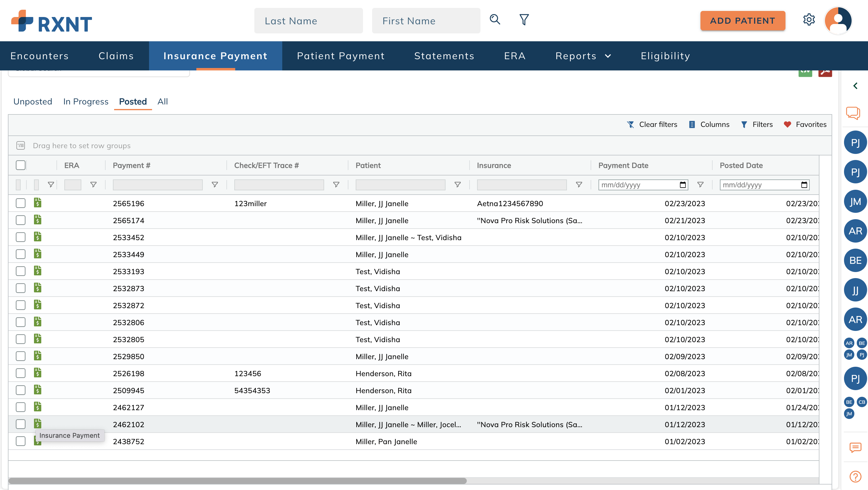Open payment document icon for 2565196
The width and height of the screenshot is (868, 490).
(37, 202)
